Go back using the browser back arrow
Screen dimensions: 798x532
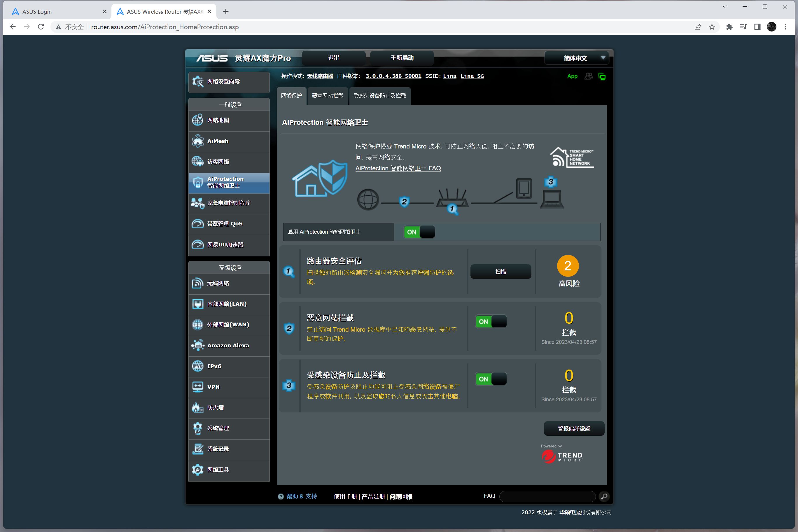tap(13, 27)
